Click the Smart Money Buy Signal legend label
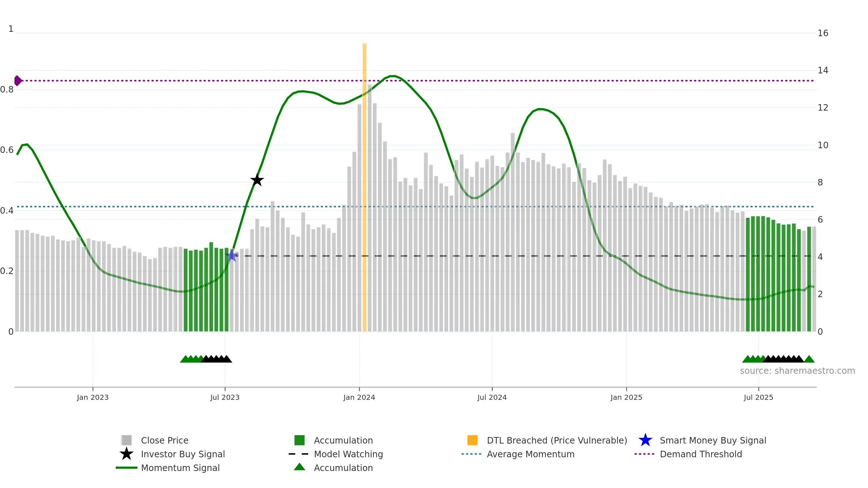This screenshot has height=488, width=868. point(713,440)
